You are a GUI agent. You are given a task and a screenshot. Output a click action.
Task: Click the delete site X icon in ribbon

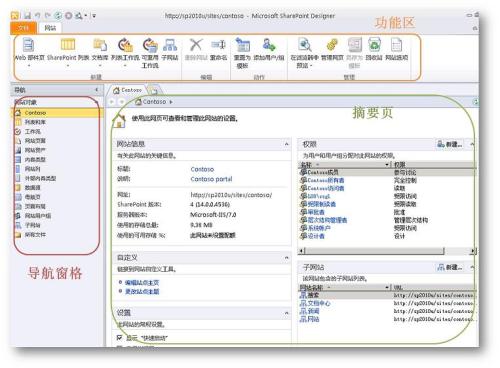196,45
